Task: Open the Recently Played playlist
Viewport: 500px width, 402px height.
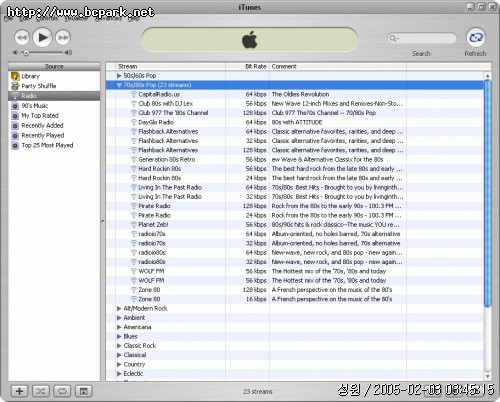Action: pos(54,135)
